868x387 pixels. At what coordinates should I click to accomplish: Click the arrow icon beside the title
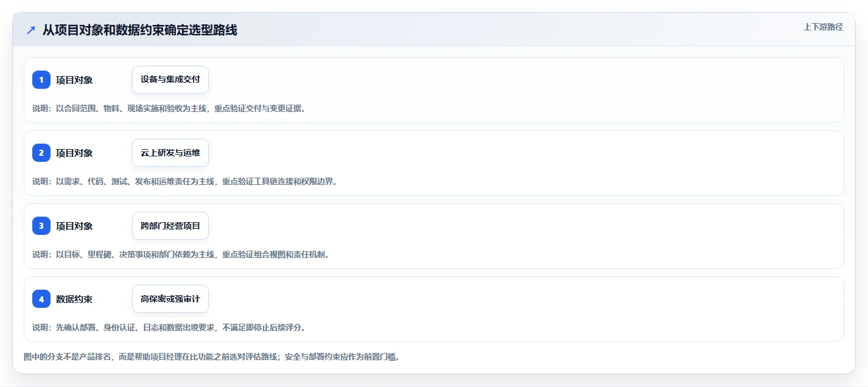point(31,30)
